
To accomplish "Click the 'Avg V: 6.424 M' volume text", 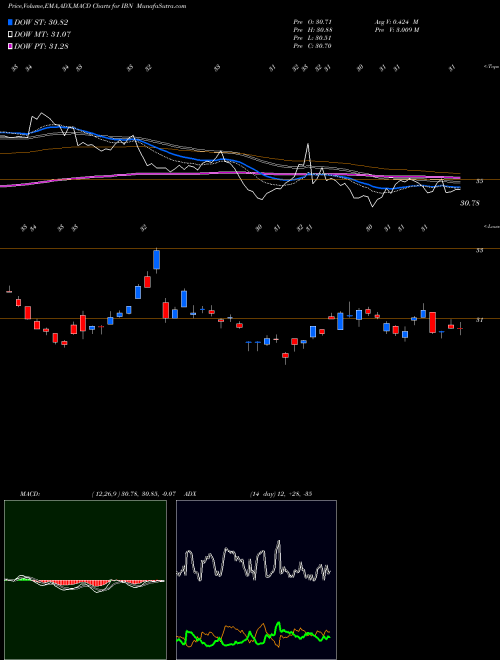I will pos(396,22).
